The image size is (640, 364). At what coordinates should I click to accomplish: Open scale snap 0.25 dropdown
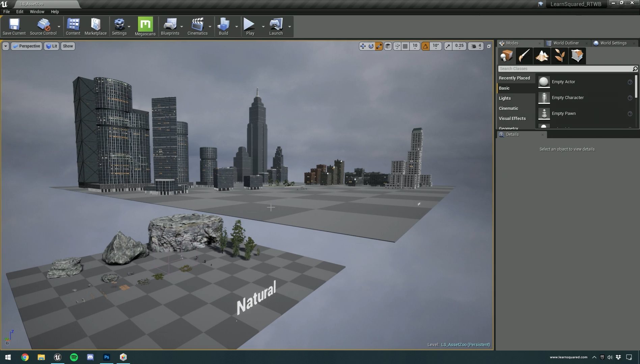(459, 46)
